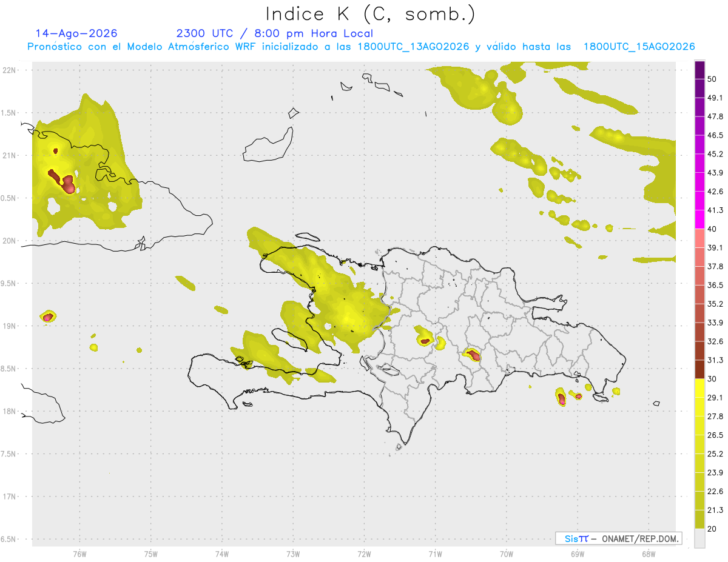Click the 17N latitude label

(10, 497)
